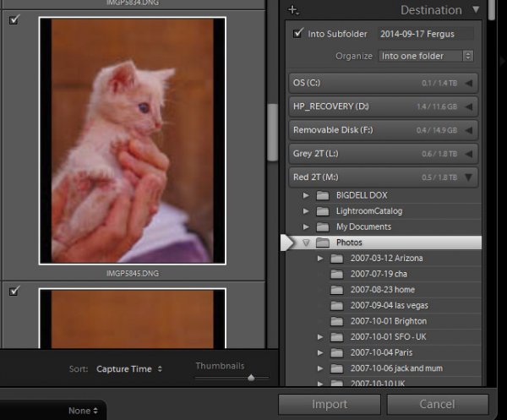507x420 pixels.
Task: Open the Organize 'Into one folder' dropdown
Action: point(426,56)
